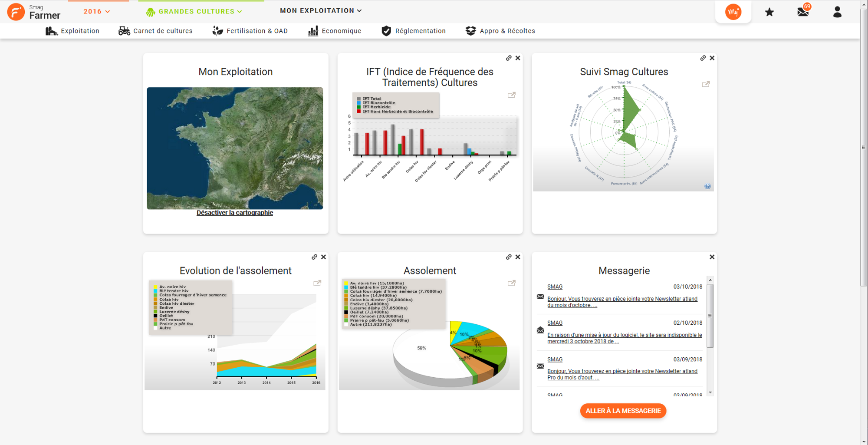Viewport: 868px width, 445px height.
Task: Click opened envelope icon of 02/10/2018 message
Action: click(x=540, y=330)
